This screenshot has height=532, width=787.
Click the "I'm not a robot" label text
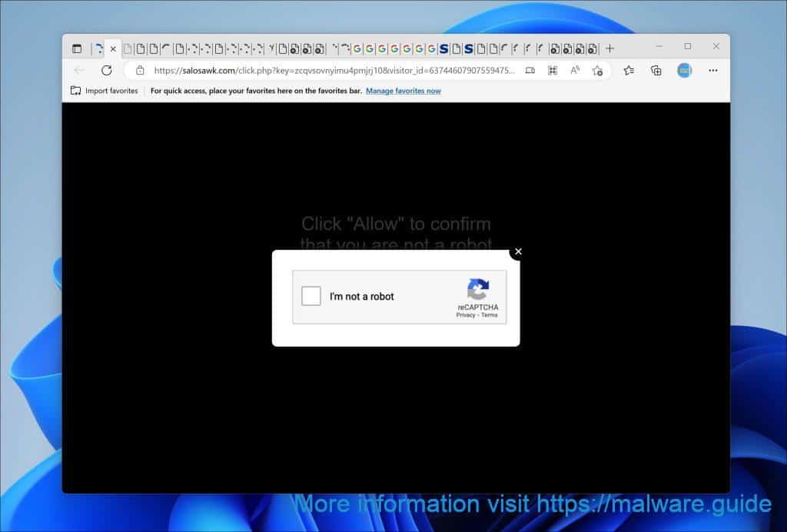point(361,297)
